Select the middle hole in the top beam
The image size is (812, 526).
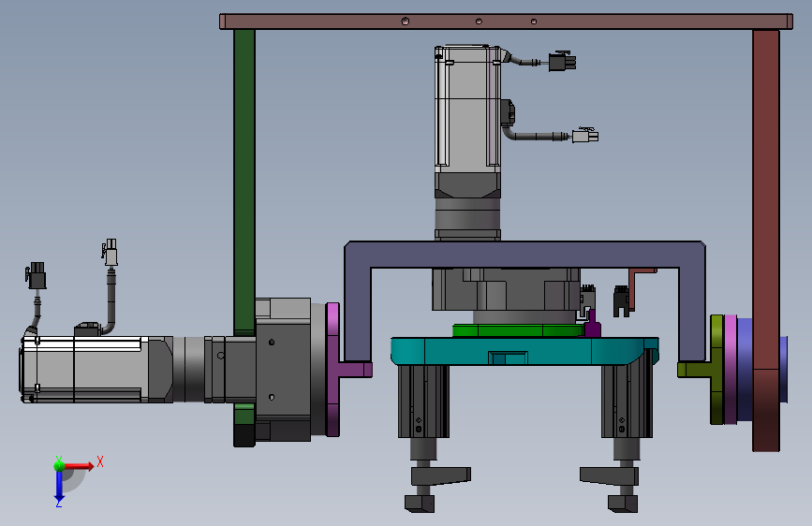[479, 22]
